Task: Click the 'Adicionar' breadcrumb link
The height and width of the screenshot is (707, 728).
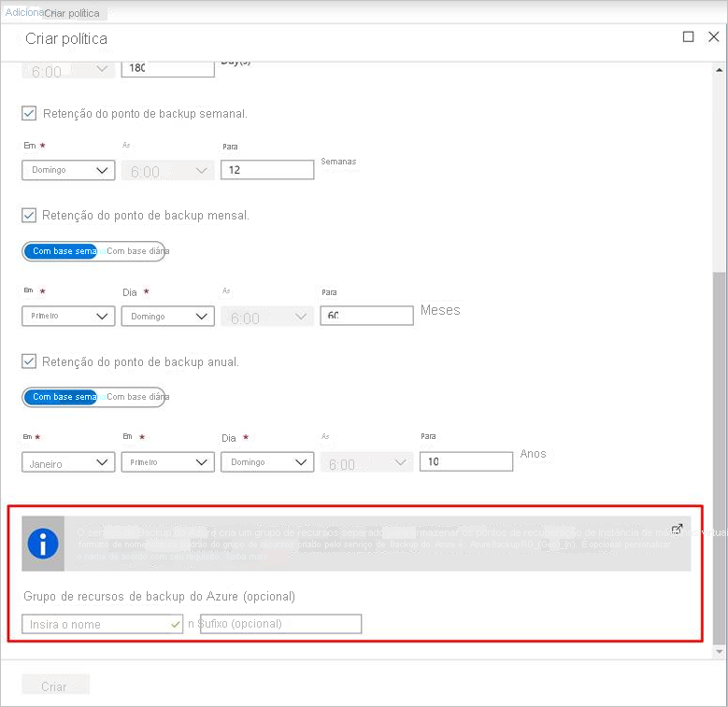Action: (x=24, y=12)
